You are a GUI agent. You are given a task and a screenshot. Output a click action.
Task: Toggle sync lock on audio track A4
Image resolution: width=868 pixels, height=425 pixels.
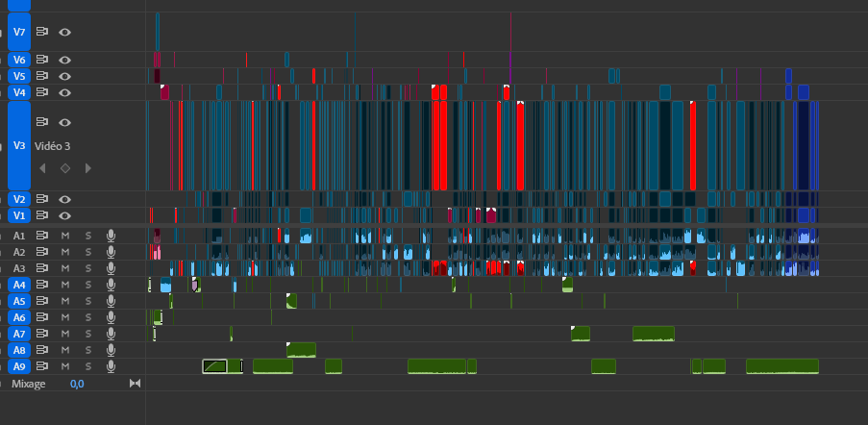pyautogui.click(x=42, y=285)
